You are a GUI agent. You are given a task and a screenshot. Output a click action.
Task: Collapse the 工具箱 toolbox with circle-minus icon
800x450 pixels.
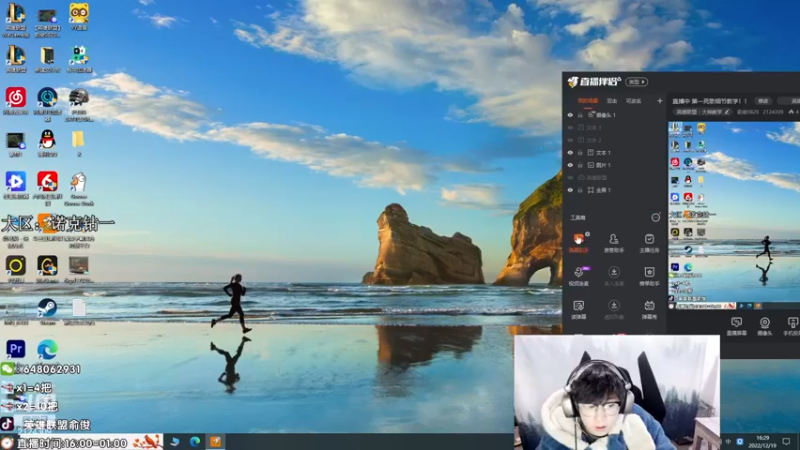tap(656, 218)
